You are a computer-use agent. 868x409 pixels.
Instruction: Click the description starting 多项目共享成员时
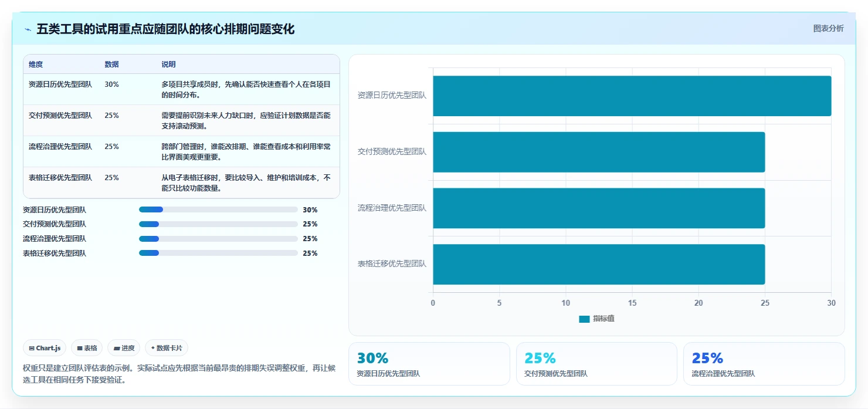click(x=246, y=90)
